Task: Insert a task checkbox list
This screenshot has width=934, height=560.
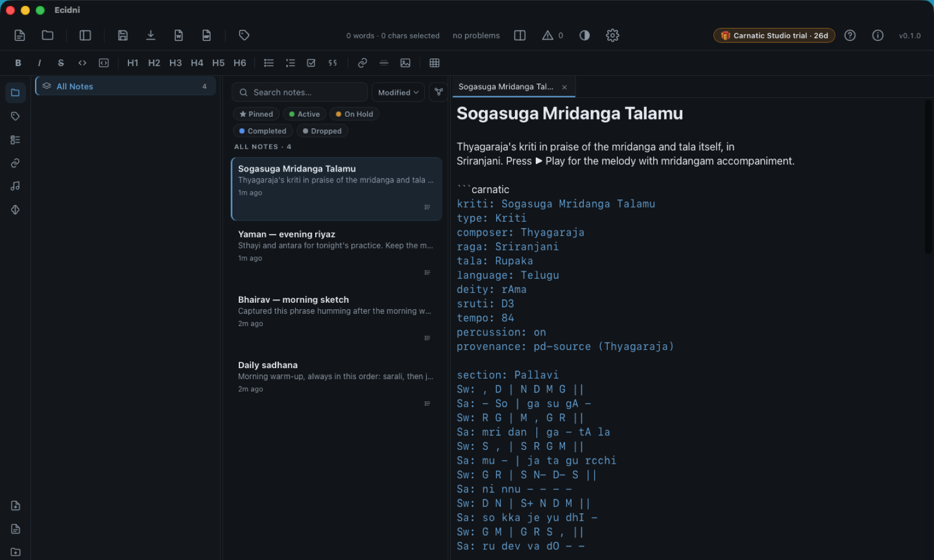Action: click(311, 63)
